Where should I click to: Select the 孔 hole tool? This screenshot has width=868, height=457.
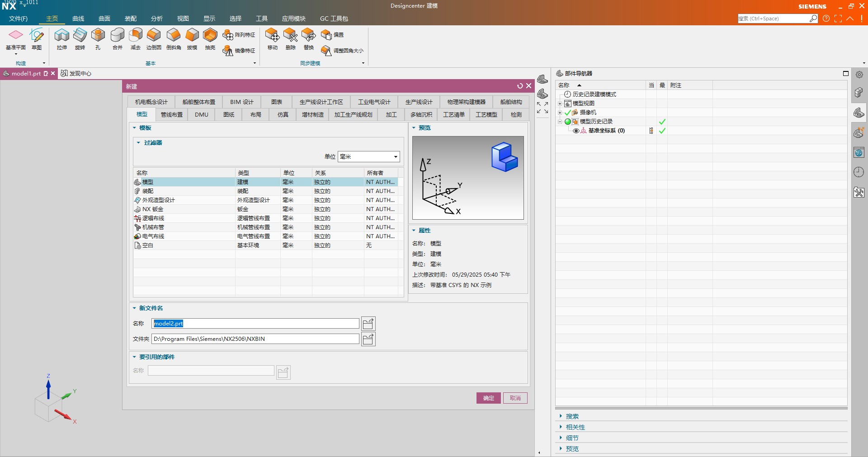tap(98, 39)
